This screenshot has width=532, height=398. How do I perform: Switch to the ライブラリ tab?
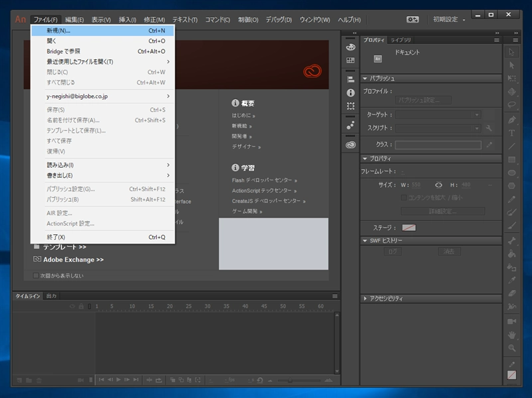[401, 40]
